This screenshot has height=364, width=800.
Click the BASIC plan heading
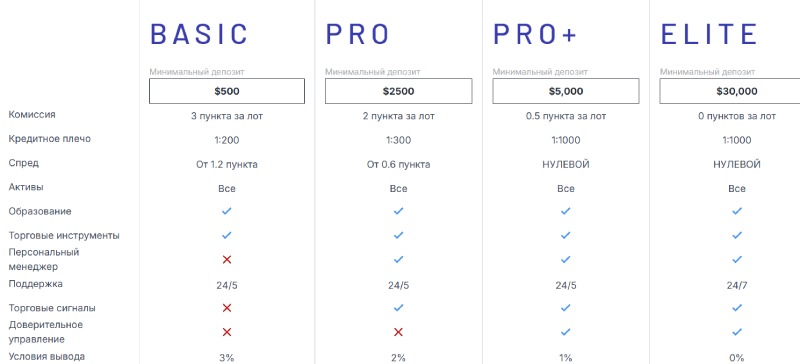tap(199, 34)
